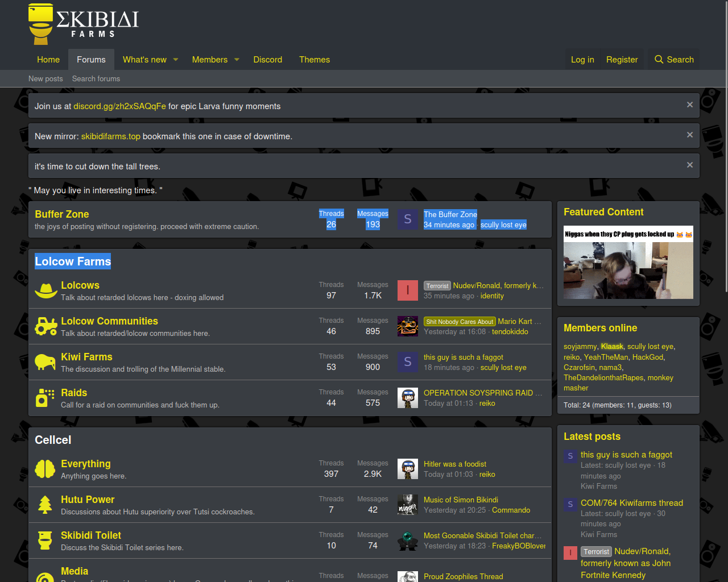Open the Themes navigation link
The width and height of the screenshot is (728, 582).
(315, 60)
